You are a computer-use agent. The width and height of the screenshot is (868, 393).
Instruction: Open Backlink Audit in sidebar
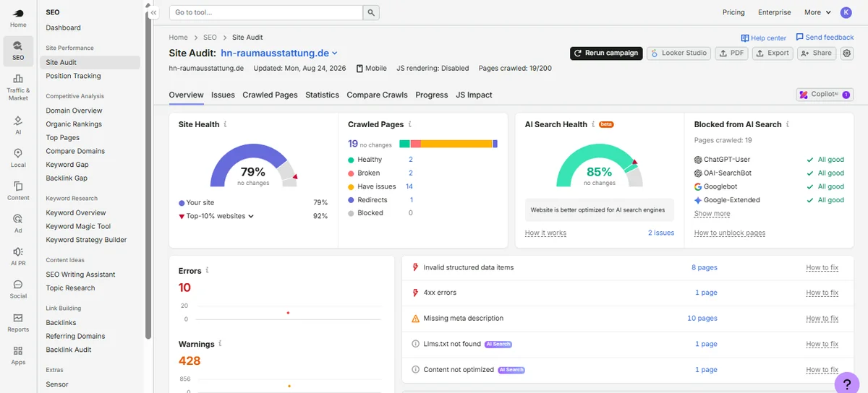(69, 350)
